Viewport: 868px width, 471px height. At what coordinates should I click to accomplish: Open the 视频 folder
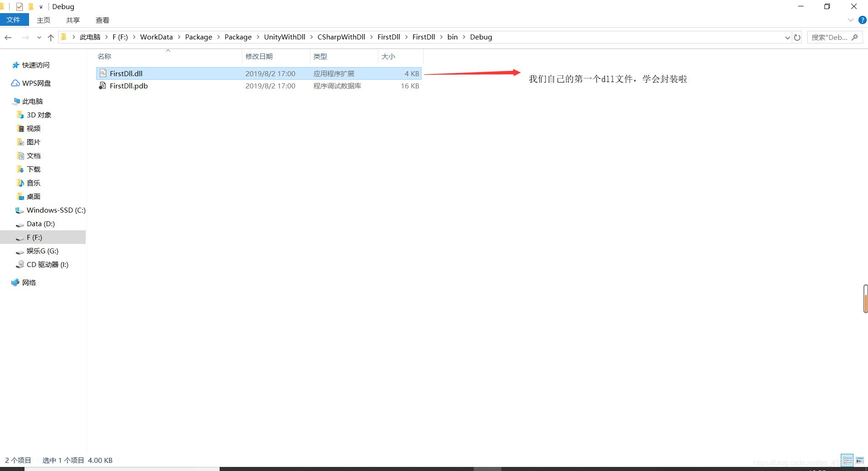click(34, 129)
